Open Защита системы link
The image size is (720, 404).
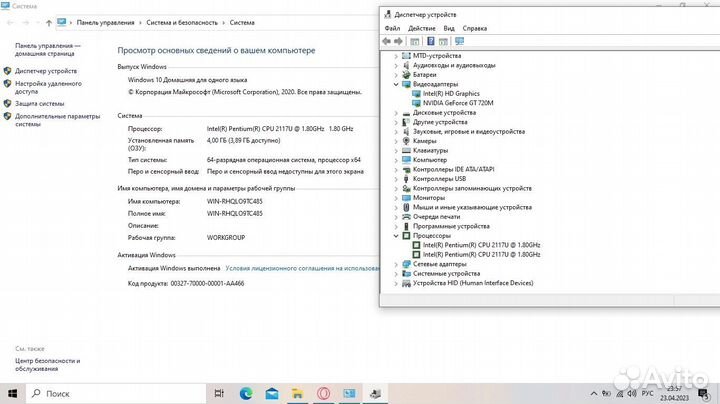(x=39, y=104)
